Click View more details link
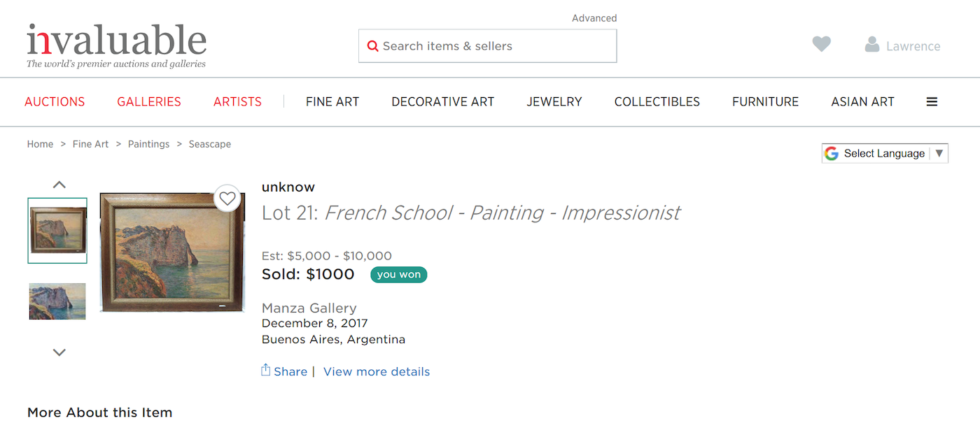Viewport: 980px width, 430px height. click(x=377, y=371)
